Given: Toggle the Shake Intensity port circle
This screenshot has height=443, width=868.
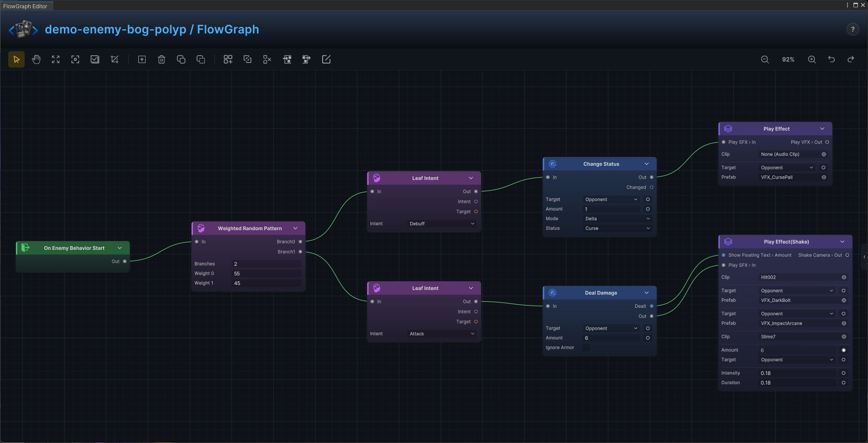Looking at the screenshot, I should [x=843, y=373].
